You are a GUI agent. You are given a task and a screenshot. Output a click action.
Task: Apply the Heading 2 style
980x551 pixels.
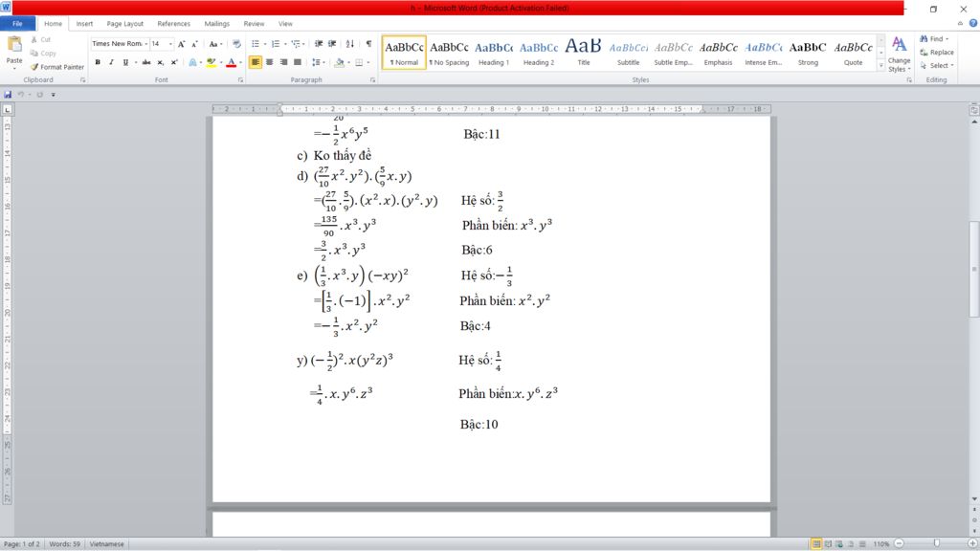539,53
